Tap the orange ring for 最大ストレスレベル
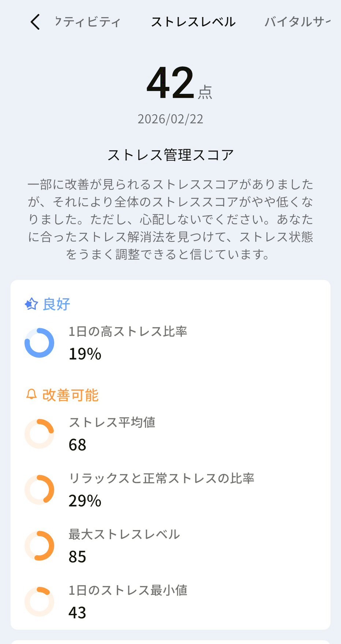The height and width of the screenshot is (644, 341). 39,546
